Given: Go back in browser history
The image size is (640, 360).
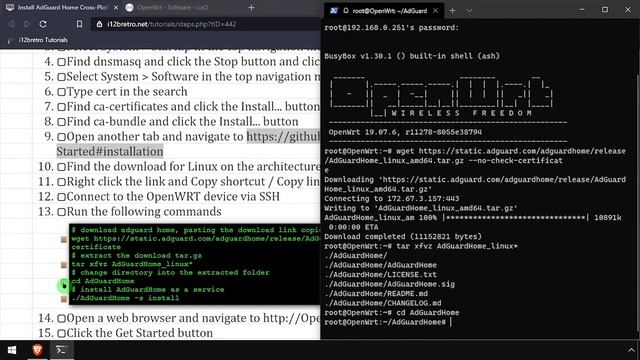Looking at the screenshot, I should [x=11, y=24].
